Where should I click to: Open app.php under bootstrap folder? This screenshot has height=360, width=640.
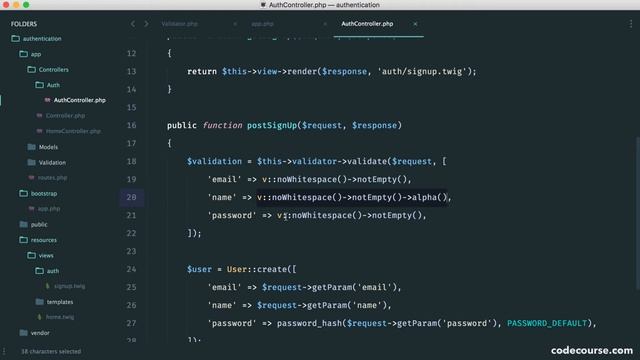point(49,209)
